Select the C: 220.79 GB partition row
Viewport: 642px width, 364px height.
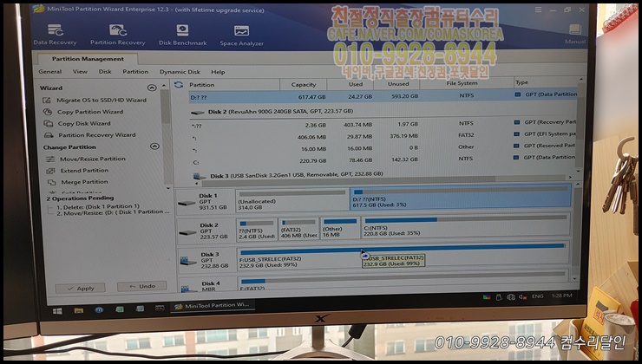pyautogui.click(x=383, y=160)
